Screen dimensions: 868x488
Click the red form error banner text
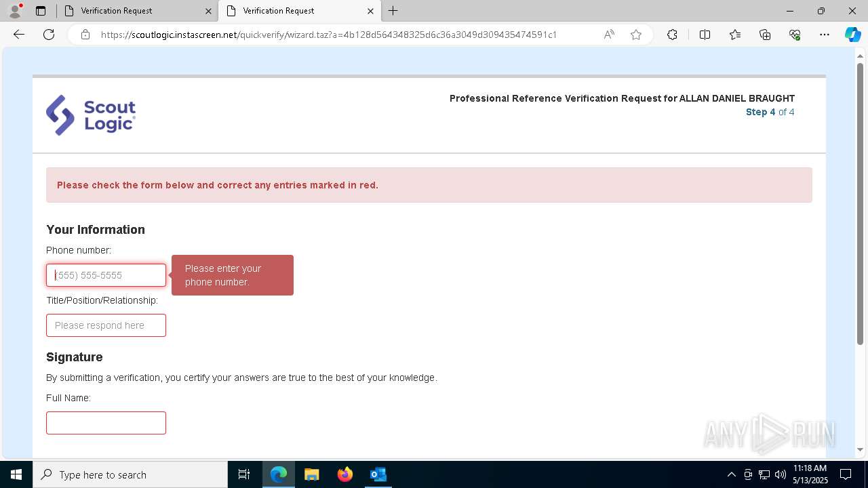click(x=218, y=185)
